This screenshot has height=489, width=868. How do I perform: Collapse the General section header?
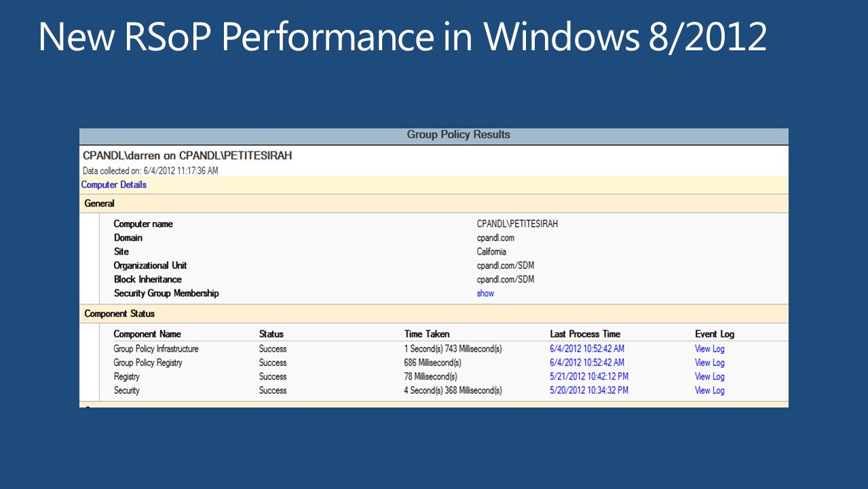click(x=434, y=203)
